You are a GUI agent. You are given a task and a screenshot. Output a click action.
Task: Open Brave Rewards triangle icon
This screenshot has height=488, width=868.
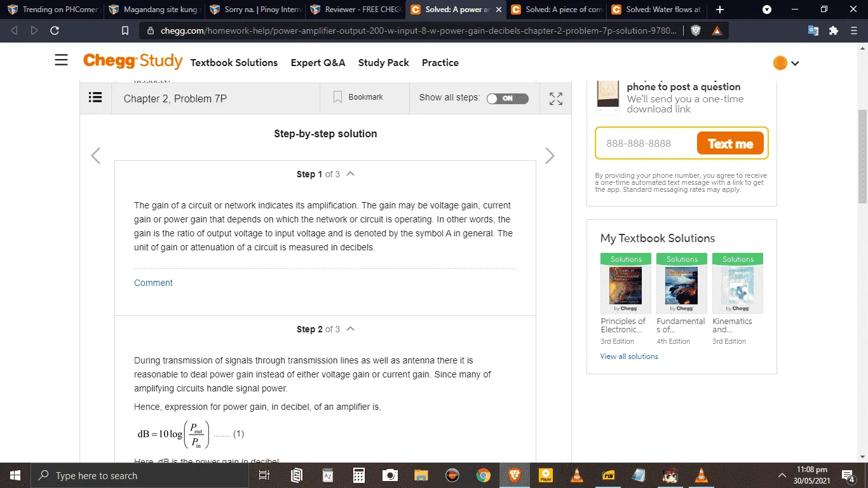click(x=717, y=30)
